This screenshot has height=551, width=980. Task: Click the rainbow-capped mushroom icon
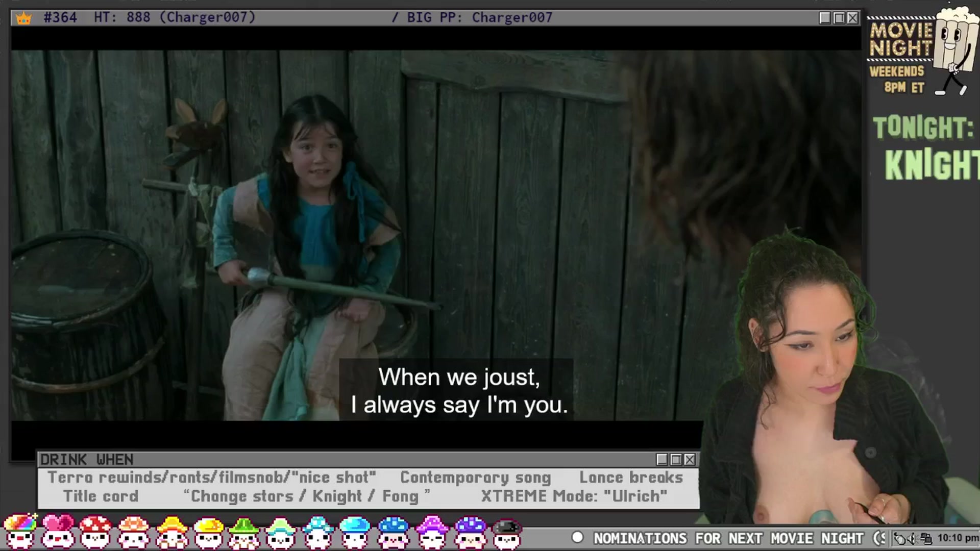20,531
